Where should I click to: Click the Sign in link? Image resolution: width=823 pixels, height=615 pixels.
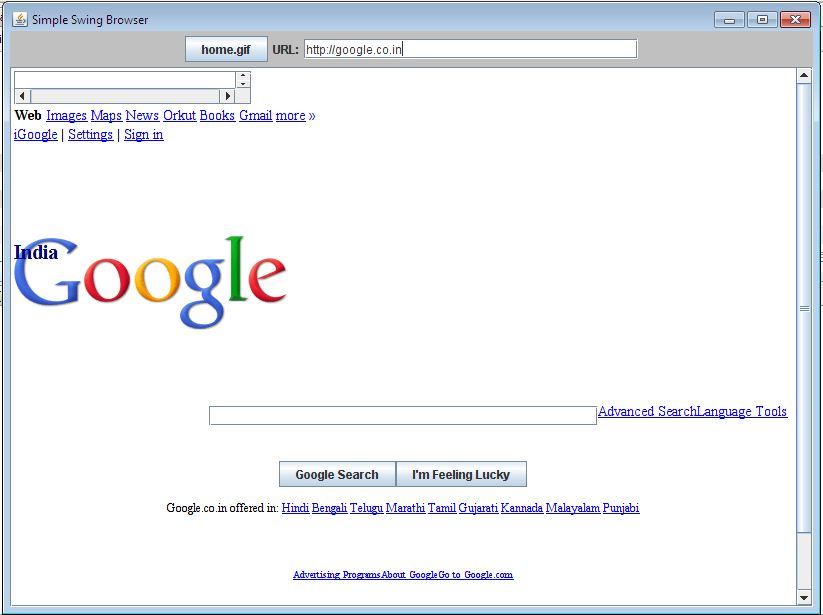pos(144,135)
